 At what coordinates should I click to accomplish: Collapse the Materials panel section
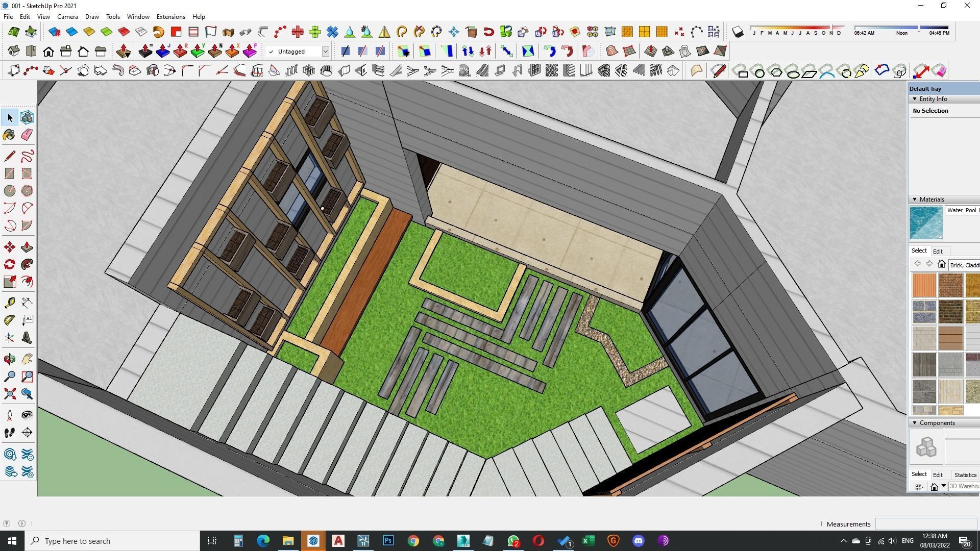click(x=915, y=199)
